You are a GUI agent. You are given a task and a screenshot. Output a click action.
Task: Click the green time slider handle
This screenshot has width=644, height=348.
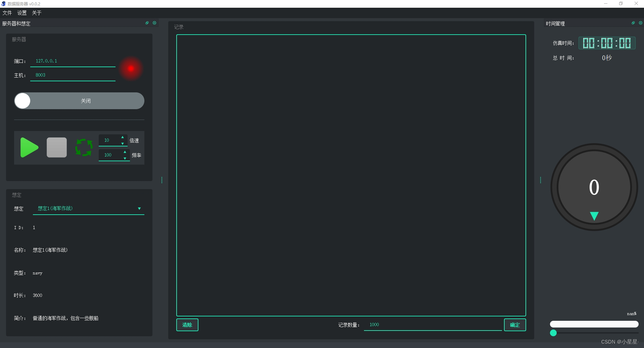point(553,333)
